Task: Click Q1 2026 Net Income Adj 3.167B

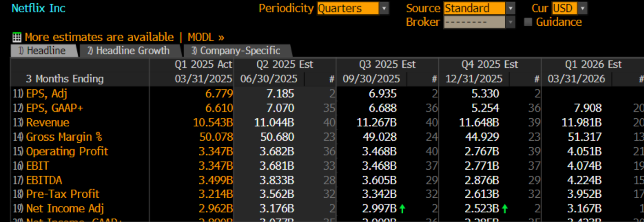Action: 585,209
